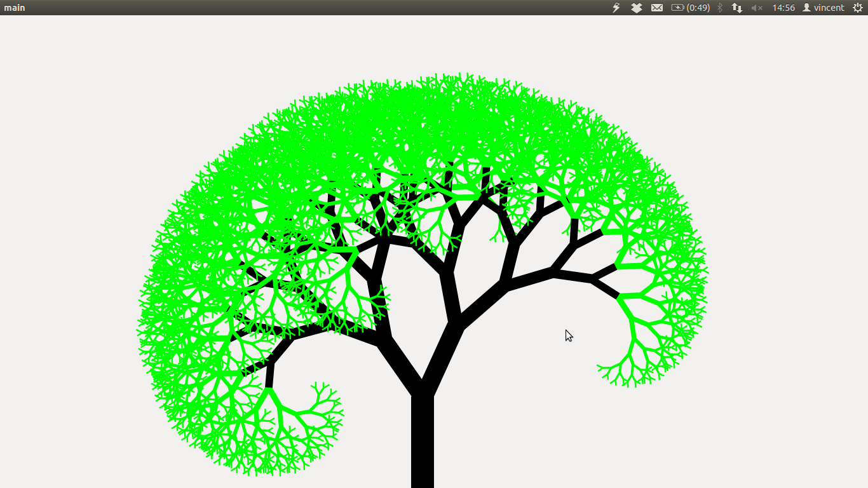The height and width of the screenshot is (488, 868).
Task: Click the user silhouette icon beside vincent
Action: tap(806, 8)
